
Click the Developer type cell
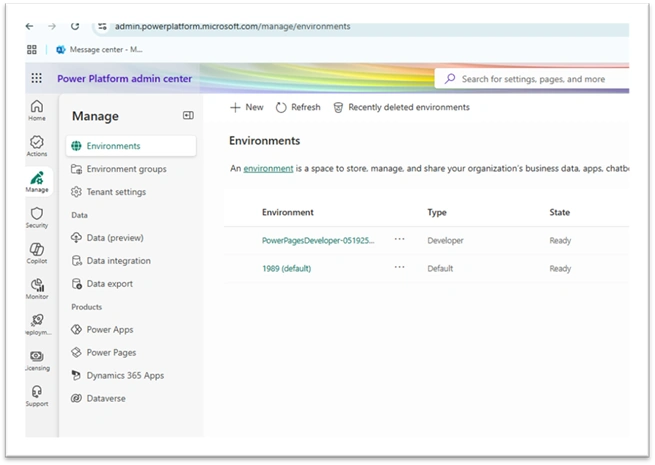[445, 240]
